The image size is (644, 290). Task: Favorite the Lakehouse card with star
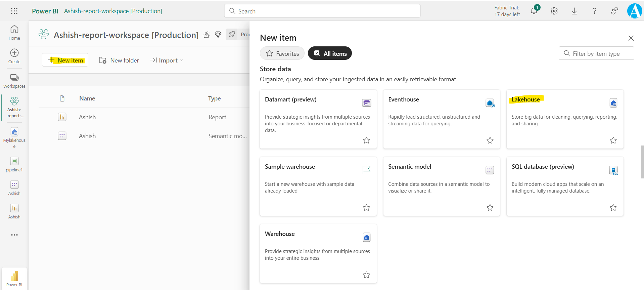(613, 140)
